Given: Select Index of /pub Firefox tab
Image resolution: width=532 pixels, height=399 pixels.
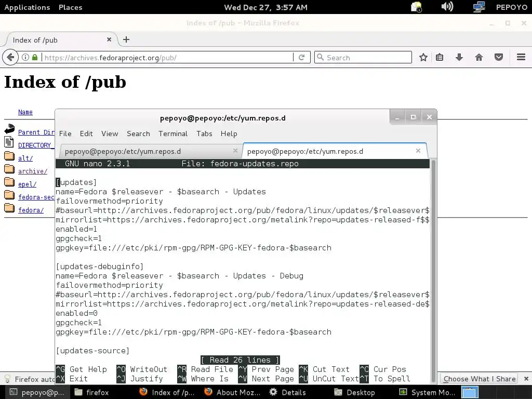Looking at the screenshot, I should [x=61, y=39].
